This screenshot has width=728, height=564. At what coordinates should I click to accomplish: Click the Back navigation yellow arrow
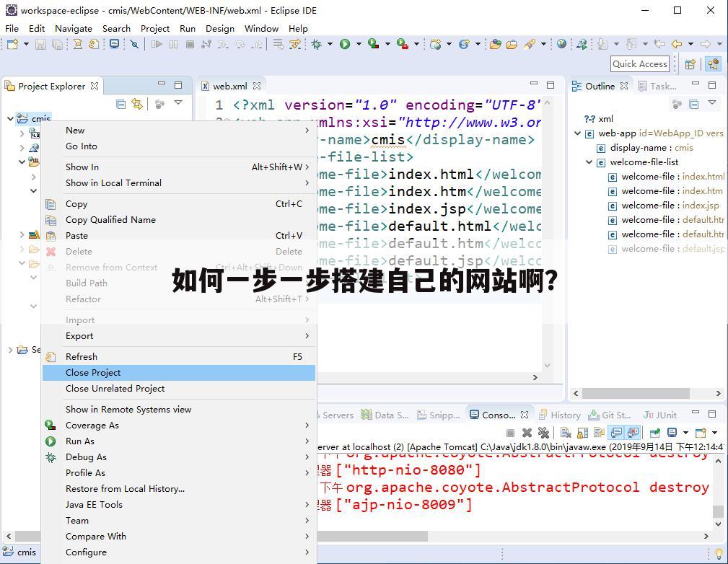point(677,44)
